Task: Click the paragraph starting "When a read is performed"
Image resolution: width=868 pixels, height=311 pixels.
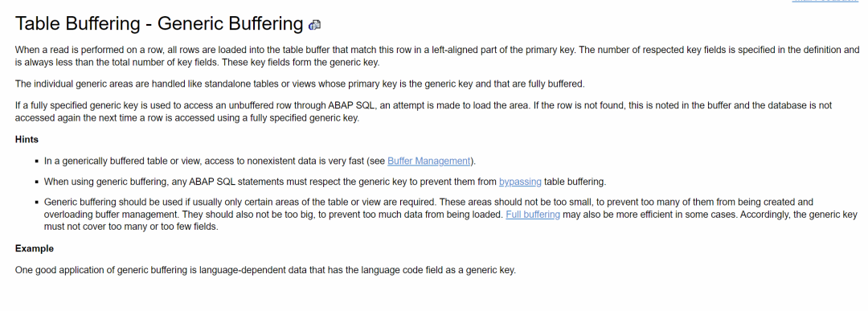Action: point(437,55)
